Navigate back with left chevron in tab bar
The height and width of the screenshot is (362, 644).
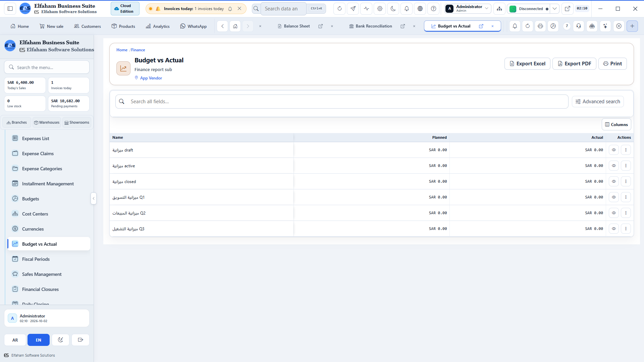[x=222, y=26]
